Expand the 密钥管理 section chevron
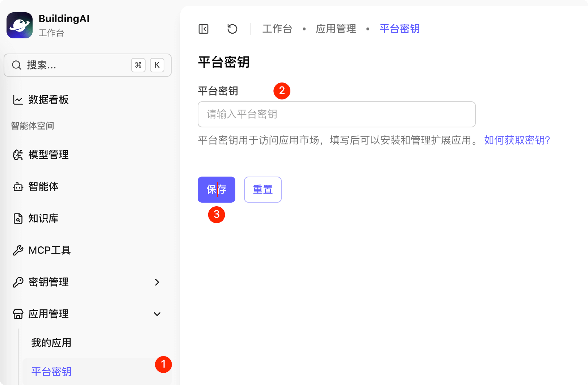Screen dimensions: 588x385 coord(157,282)
